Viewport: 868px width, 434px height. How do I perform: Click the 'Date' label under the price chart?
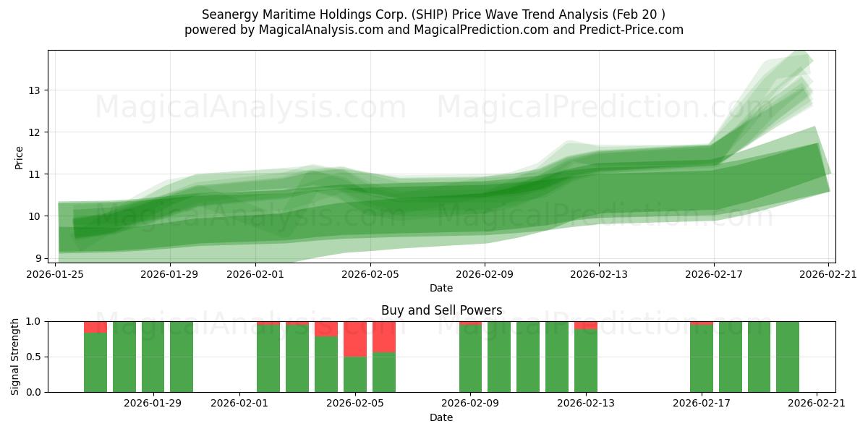(441, 288)
